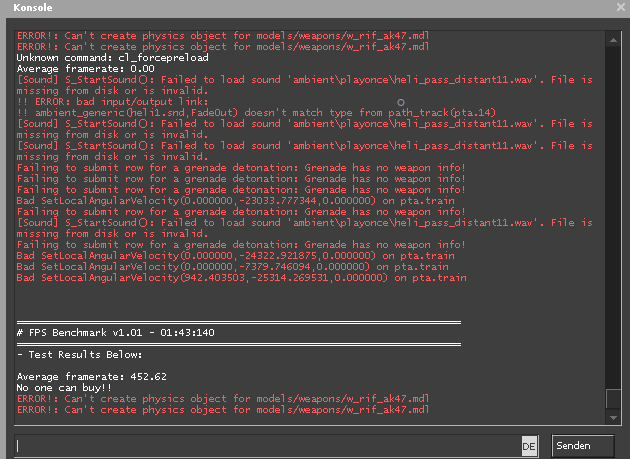The height and width of the screenshot is (459, 630).
Task: Click SetLocalAngularVelocity line with -24322.921875
Action: click(x=235, y=256)
